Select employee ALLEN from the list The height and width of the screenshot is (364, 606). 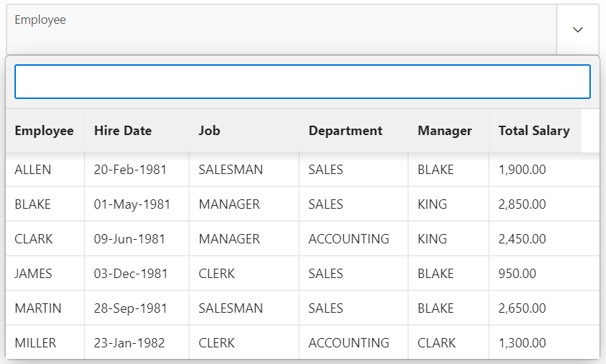point(33,170)
